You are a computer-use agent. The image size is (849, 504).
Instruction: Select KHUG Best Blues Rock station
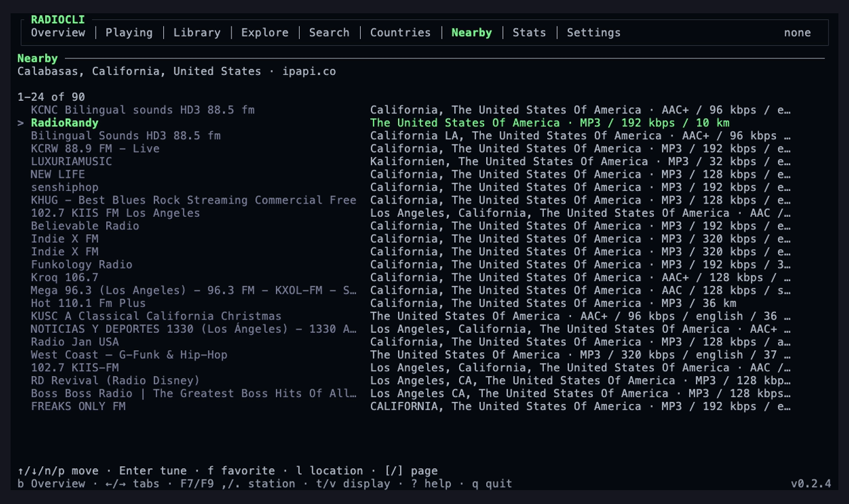tap(411, 200)
